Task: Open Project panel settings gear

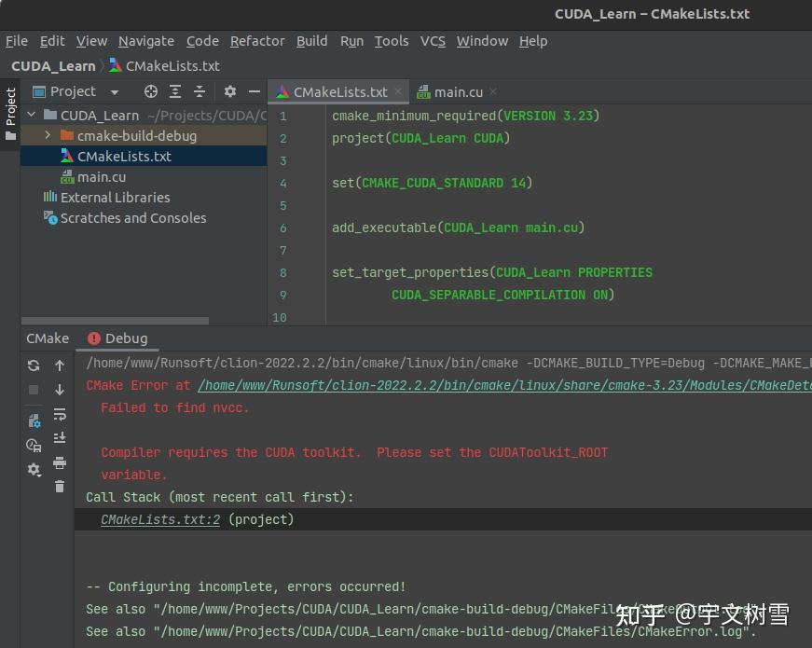Action: [x=230, y=91]
